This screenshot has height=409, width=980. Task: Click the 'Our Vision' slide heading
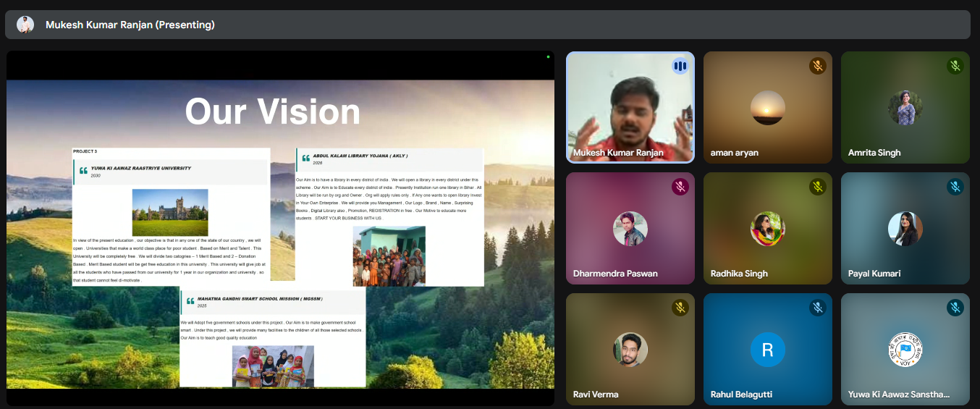pos(272,111)
